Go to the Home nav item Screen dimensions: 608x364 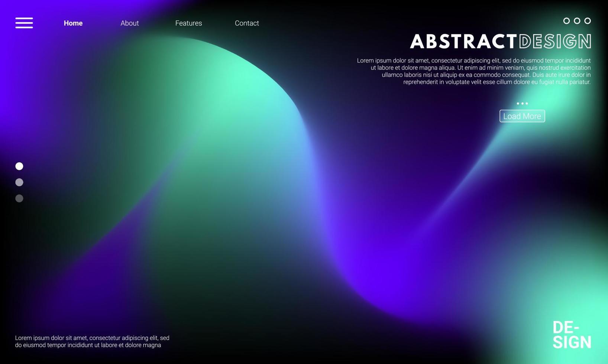coord(73,23)
